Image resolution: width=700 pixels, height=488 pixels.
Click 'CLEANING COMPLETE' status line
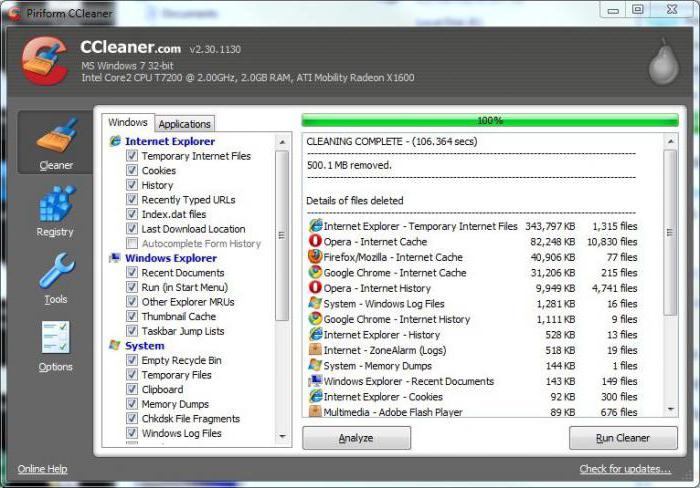tap(392, 142)
